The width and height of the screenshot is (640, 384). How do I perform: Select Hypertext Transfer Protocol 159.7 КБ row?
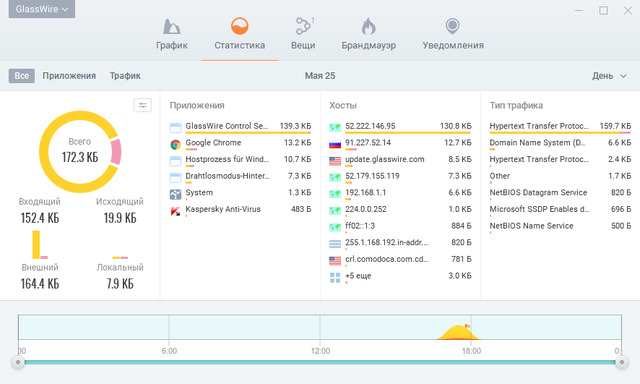(560, 126)
